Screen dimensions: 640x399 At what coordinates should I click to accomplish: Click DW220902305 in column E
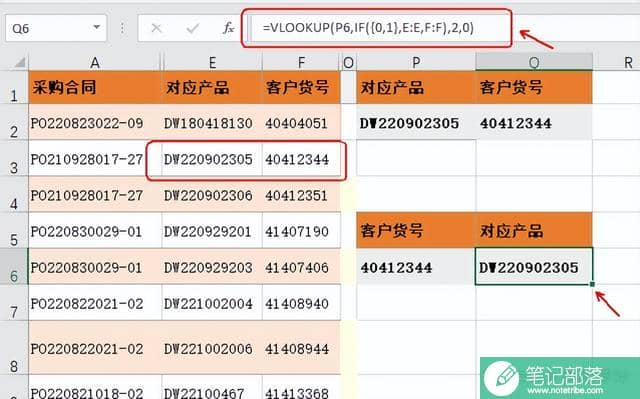tap(212, 159)
